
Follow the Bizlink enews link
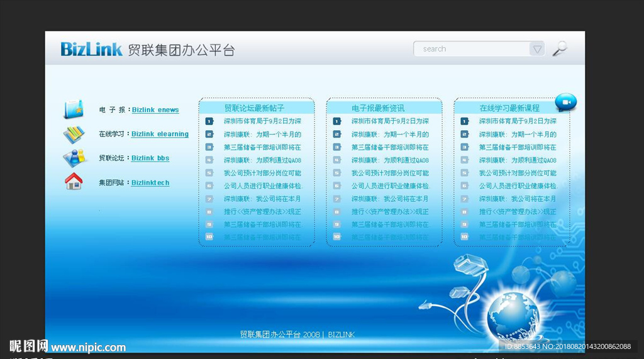155,109
